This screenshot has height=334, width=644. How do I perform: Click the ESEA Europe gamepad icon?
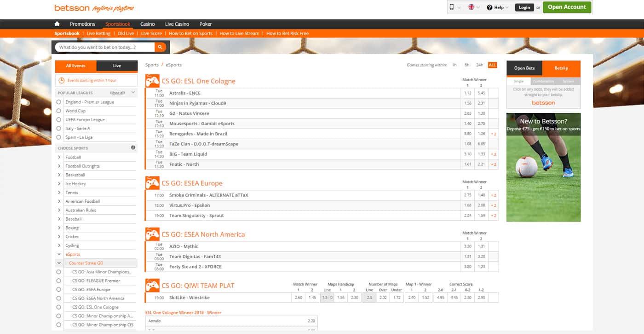click(152, 183)
